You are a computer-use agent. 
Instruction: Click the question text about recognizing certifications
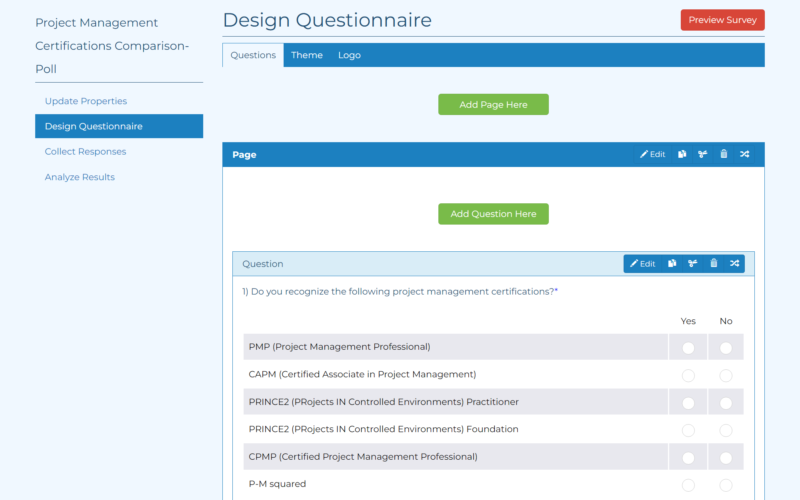(400, 291)
